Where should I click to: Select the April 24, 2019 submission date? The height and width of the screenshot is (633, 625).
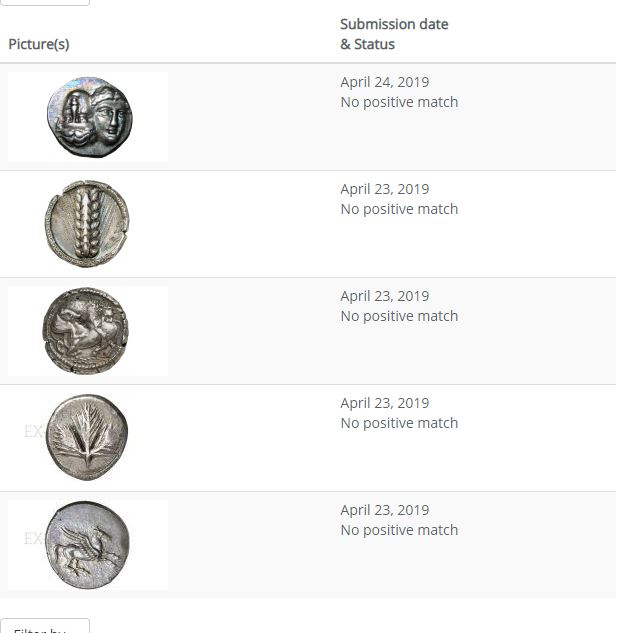(x=385, y=82)
